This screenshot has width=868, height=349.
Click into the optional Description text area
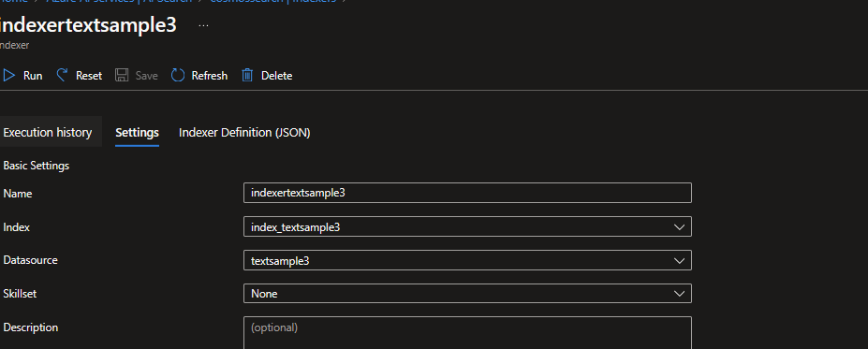(x=467, y=332)
